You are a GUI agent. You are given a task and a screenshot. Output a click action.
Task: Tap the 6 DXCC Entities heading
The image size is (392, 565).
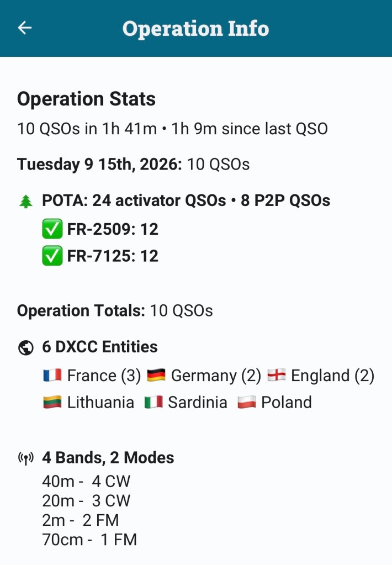click(x=100, y=347)
